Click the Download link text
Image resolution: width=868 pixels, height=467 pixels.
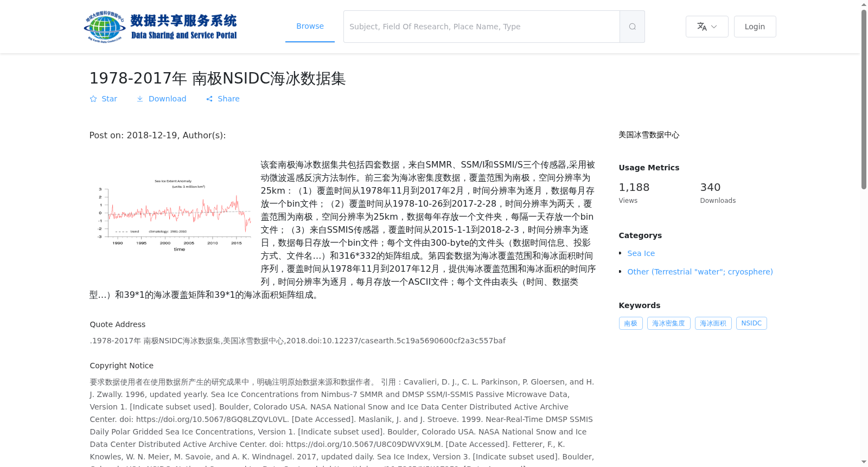pyautogui.click(x=167, y=99)
